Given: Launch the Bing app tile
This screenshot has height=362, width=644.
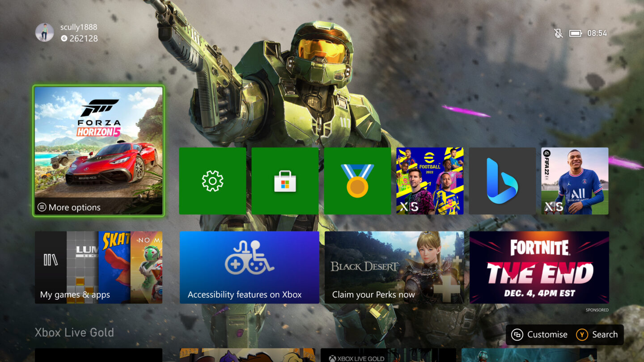Looking at the screenshot, I should point(502,181).
